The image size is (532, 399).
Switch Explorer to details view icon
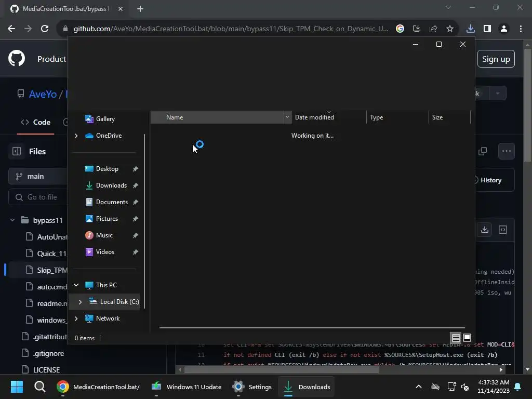pyautogui.click(x=456, y=338)
